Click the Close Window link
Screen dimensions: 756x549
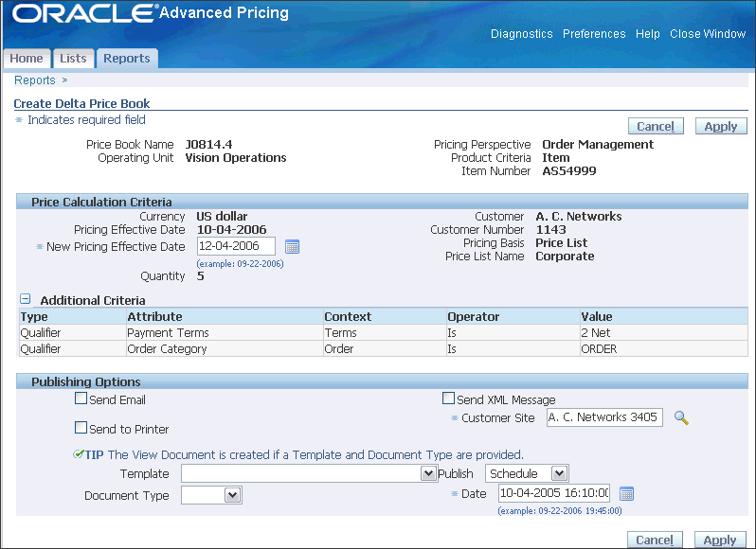tap(708, 34)
